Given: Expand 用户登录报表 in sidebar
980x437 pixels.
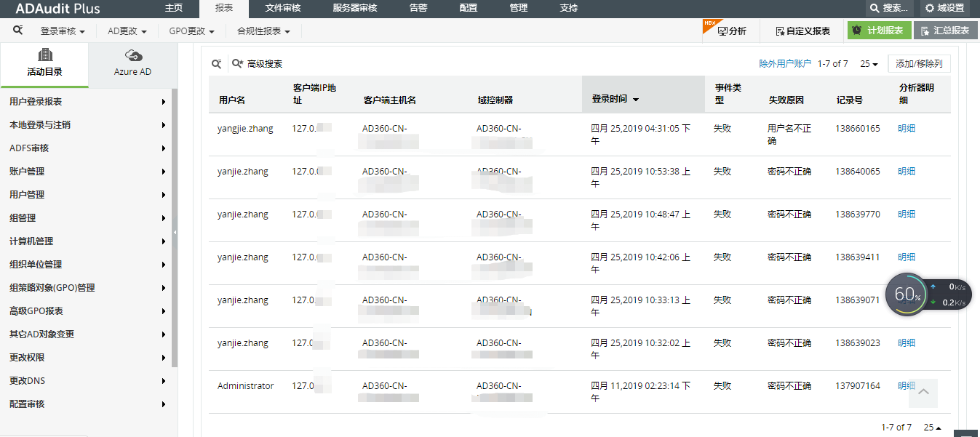Looking at the screenshot, I should (86, 102).
